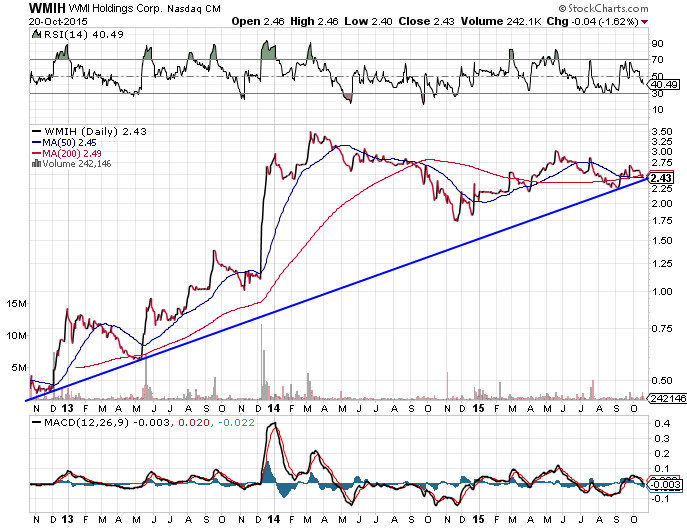
Task: Click the 1.75 price axis label
Action: (662, 220)
